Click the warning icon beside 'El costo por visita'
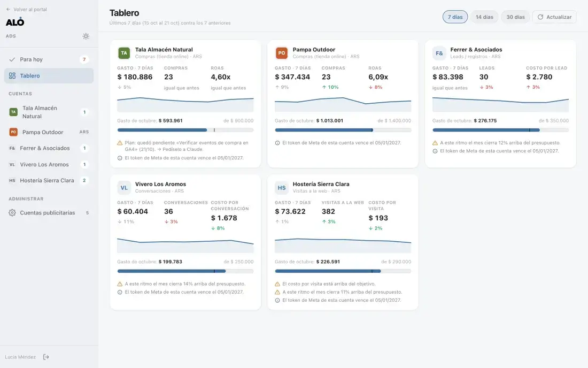This screenshot has width=588, height=368. tap(277, 284)
